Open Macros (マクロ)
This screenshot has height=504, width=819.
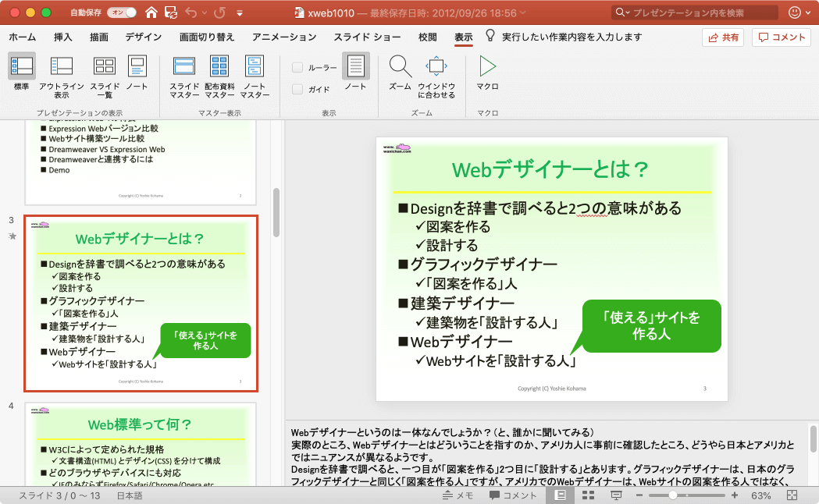(487, 73)
